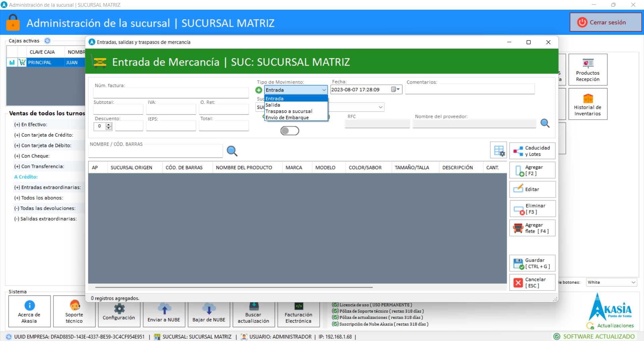Click the product barcode search magnifier
The image size is (644, 341).
click(x=232, y=151)
